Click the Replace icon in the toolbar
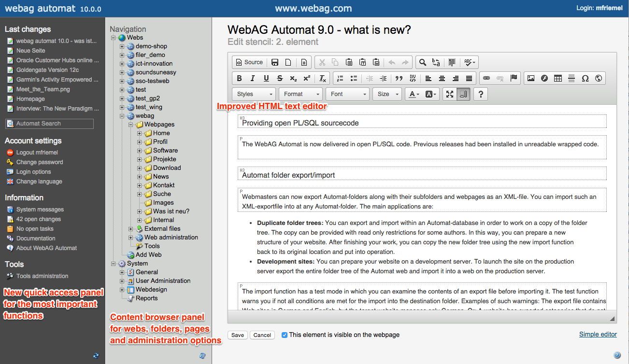Viewport: 629px width, 364px height. 436,62
